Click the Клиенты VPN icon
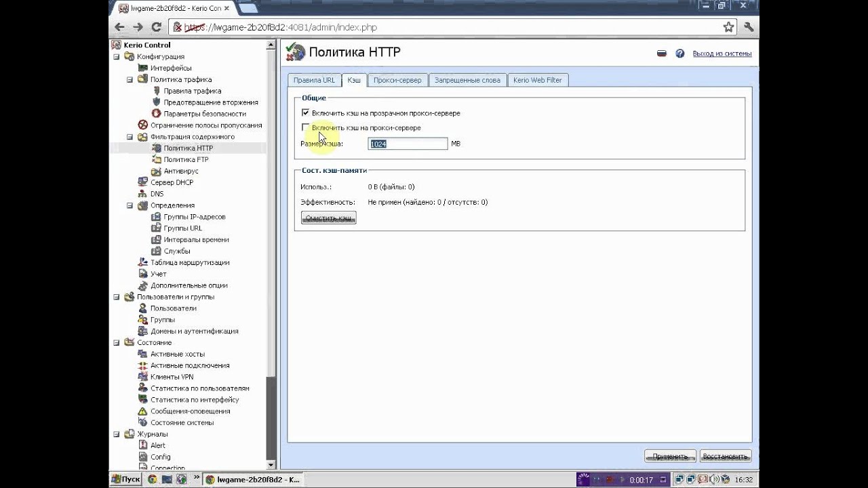The width and height of the screenshot is (868, 488). tap(142, 377)
